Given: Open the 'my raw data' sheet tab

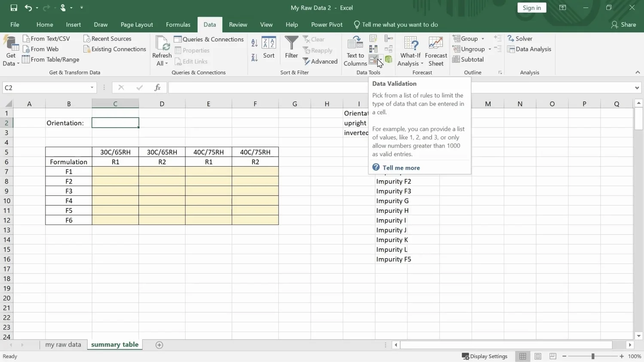Looking at the screenshot, I should pyautogui.click(x=63, y=344).
